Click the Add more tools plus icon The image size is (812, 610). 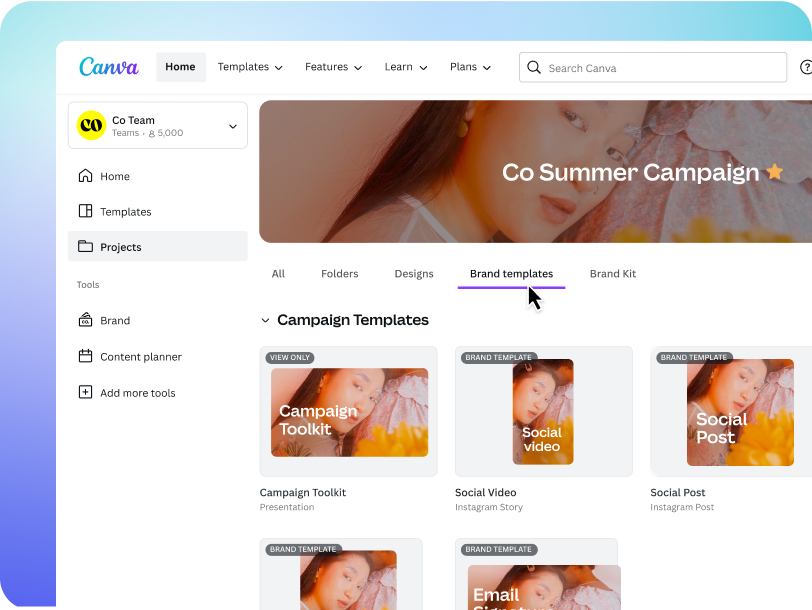tap(85, 392)
